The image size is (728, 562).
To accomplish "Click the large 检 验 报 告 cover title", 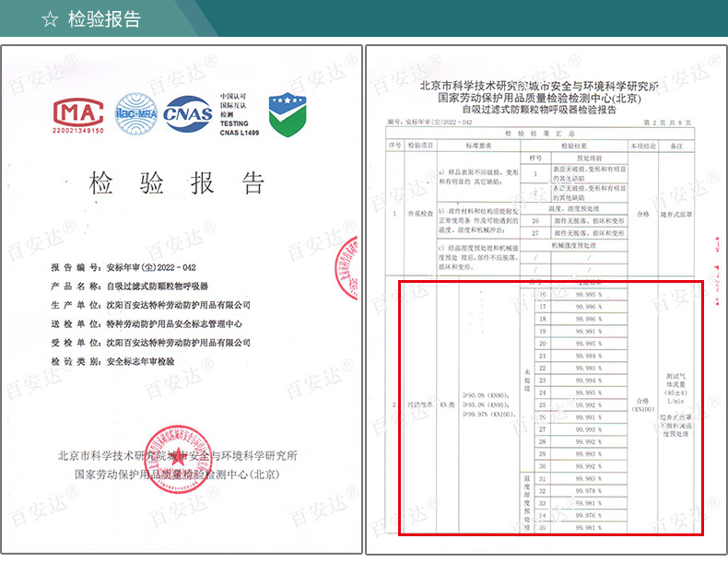I will 177,182.
